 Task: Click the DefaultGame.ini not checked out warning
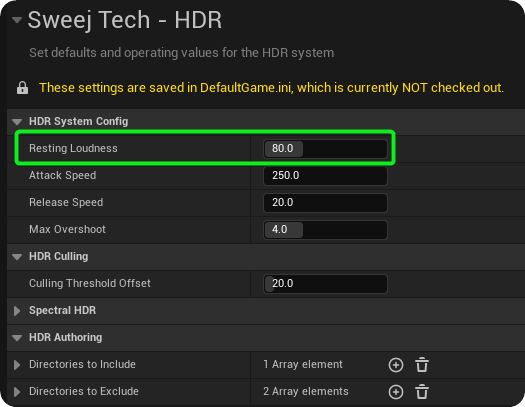coord(272,88)
